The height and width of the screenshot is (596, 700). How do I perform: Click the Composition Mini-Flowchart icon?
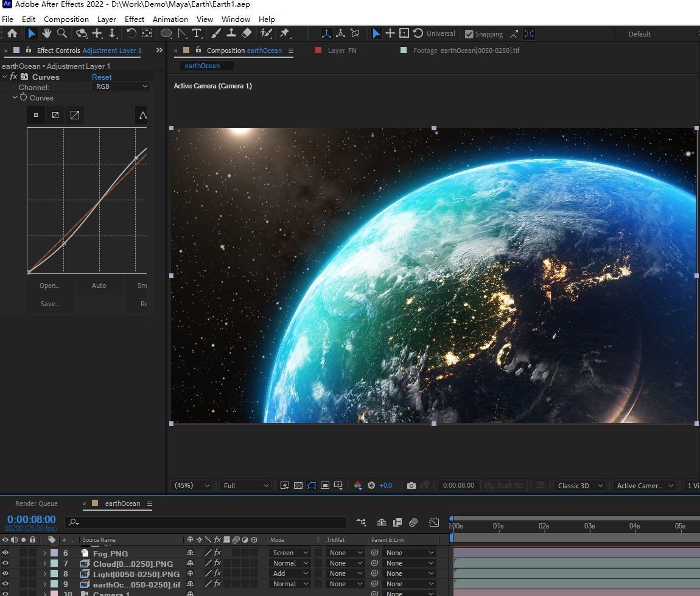(361, 522)
